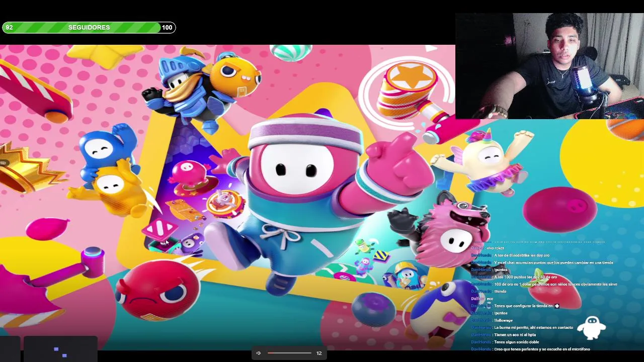Click message 'Tienen un eco ni el hpta'
Screen dimensions: 644x362
(515, 334)
